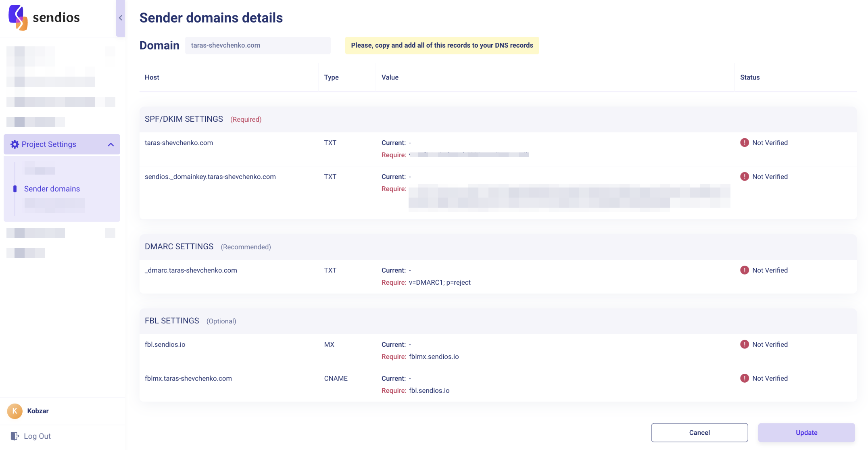Click the Kobzar username label
Image resolution: width=868 pixels, height=450 pixels.
point(38,411)
